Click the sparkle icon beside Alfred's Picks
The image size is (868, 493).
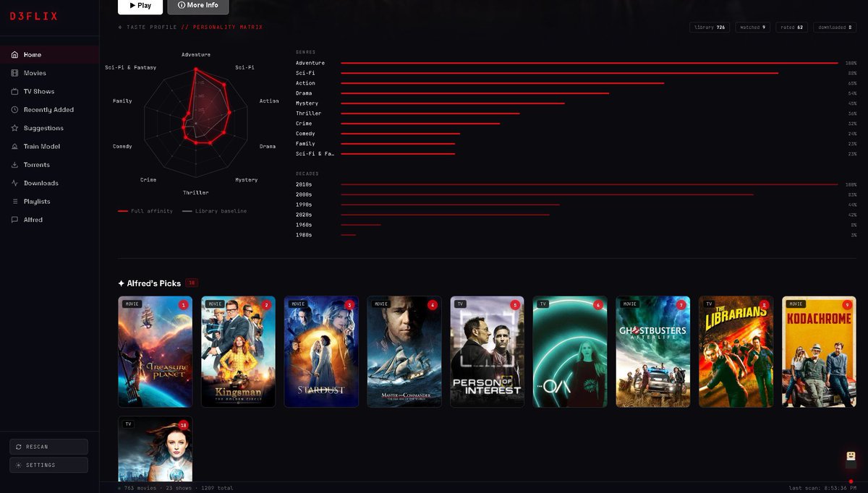point(122,283)
